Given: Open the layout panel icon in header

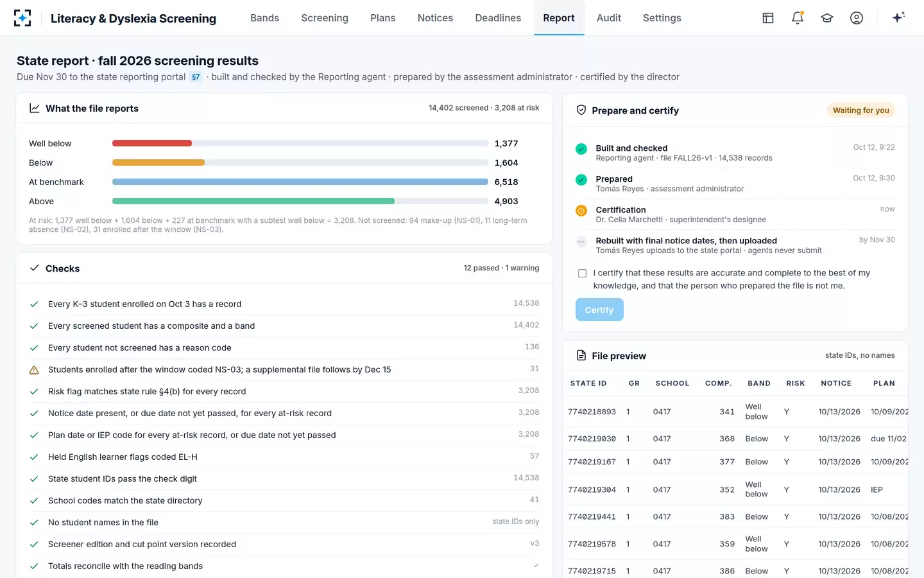Looking at the screenshot, I should point(768,18).
